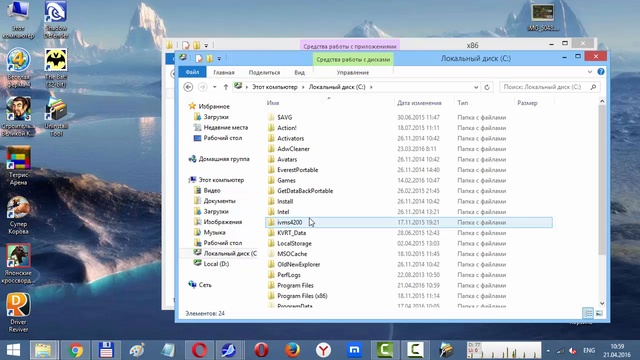Screen dimensions: 640x360
Task: Select the MSOCache folder
Action: click(x=292, y=254)
